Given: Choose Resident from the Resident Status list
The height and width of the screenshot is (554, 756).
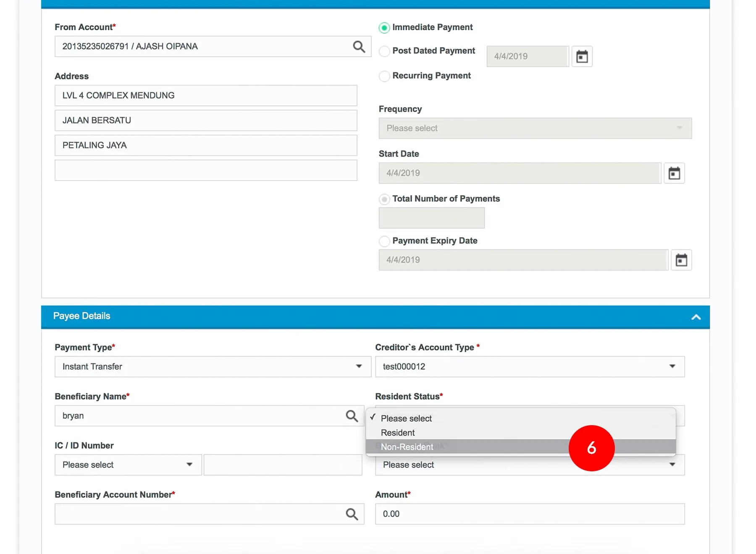Looking at the screenshot, I should 397,433.
